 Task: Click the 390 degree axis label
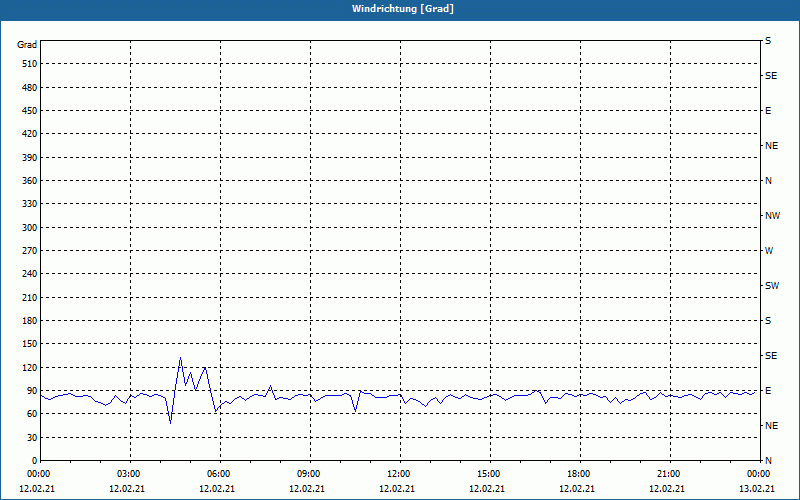(30, 158)
